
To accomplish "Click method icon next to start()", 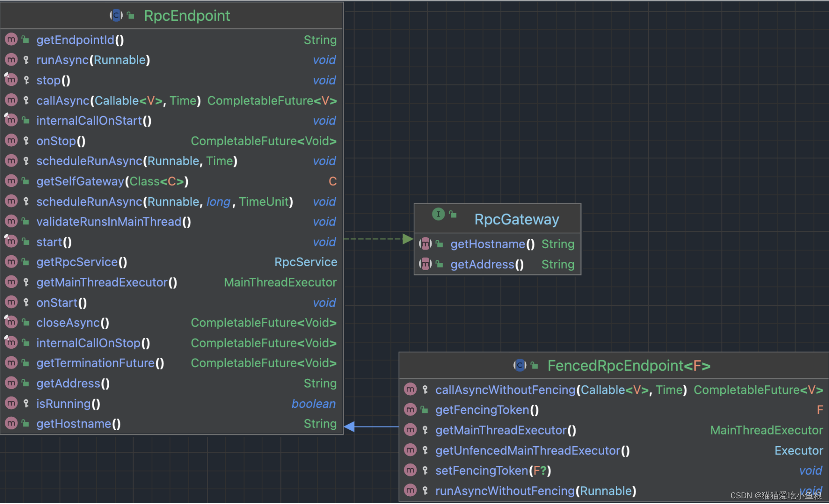I will coord(11,242).
